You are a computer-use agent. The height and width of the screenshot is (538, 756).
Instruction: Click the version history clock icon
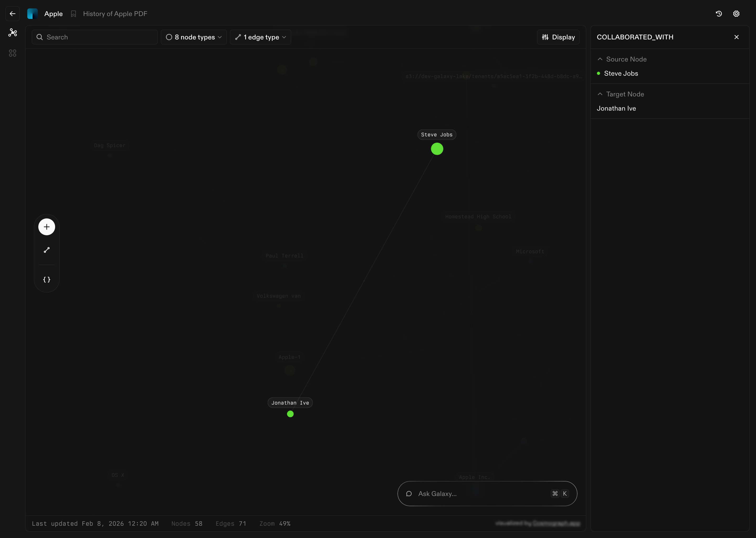(719, 14)
